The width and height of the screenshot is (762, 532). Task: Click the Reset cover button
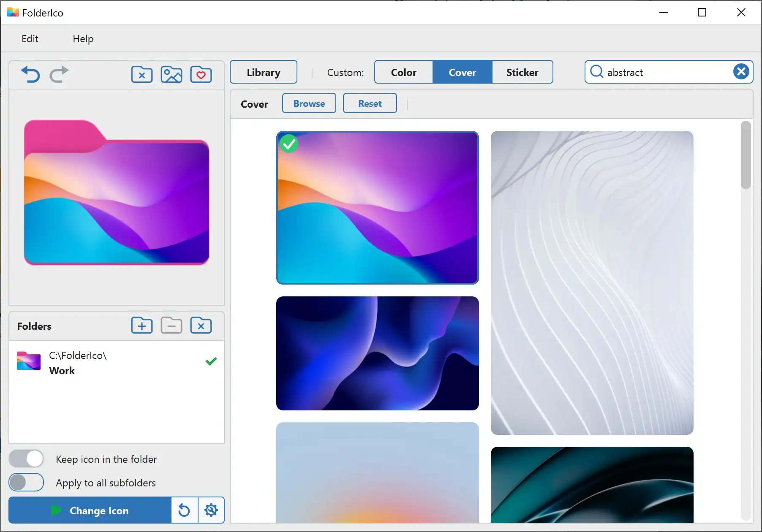tap(370, 103)
